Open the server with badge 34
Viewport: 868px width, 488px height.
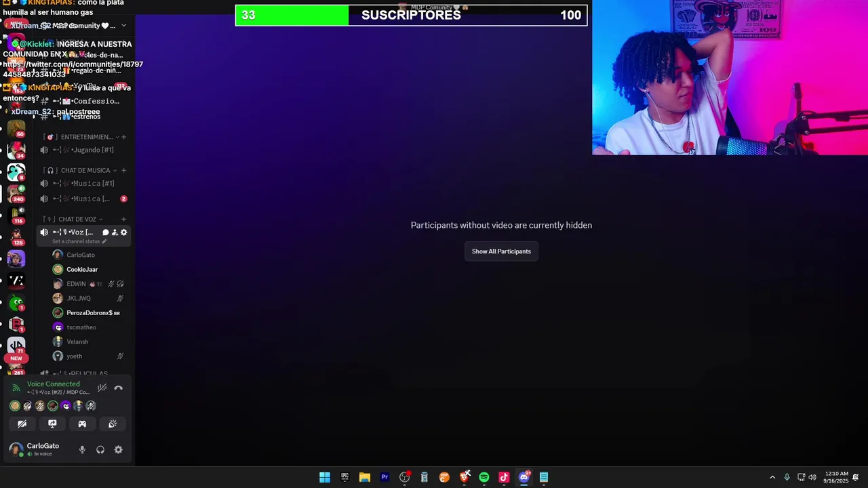pyautogui.click(x=16, y=150)
